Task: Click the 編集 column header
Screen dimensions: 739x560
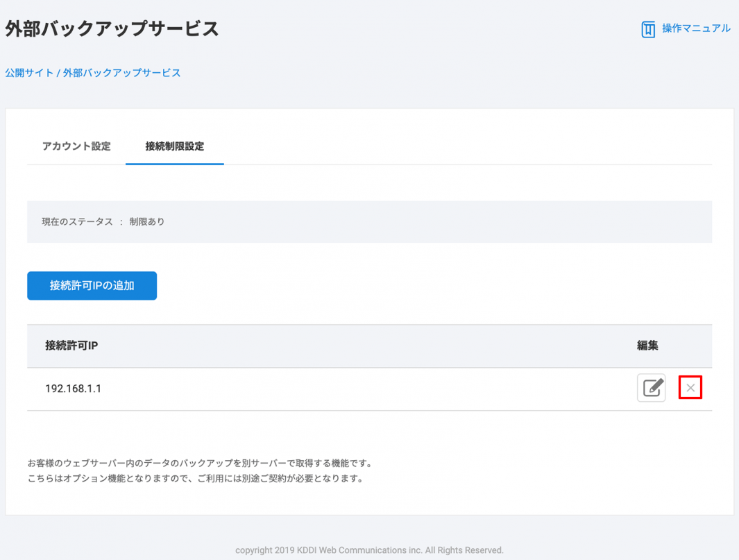Action: (x=647, y=346)
